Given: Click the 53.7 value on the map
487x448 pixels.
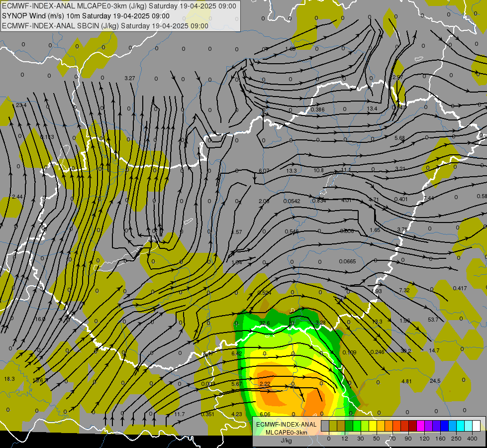Looking at the screenshot, I should (433, 320).
